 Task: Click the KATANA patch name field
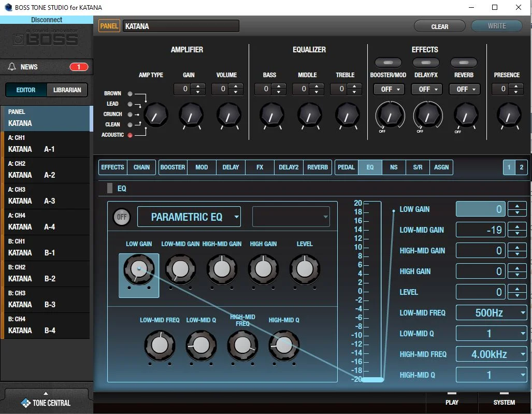pos(181,26)
